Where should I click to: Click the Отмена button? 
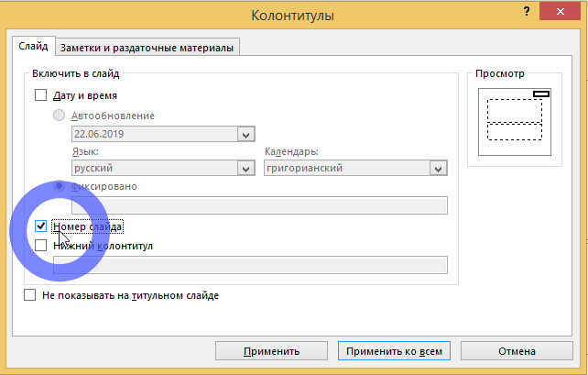coord(517,351)
